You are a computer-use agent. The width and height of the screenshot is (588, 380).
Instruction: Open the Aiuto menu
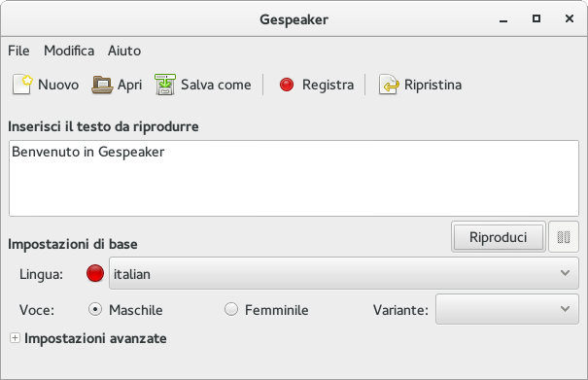(124, 51)
